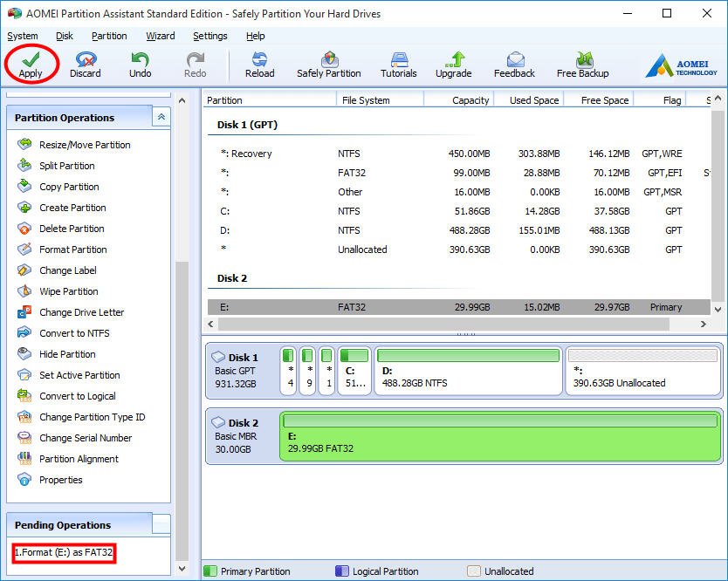
Task: Click the Apply toolbar icon
Action: 31,64
